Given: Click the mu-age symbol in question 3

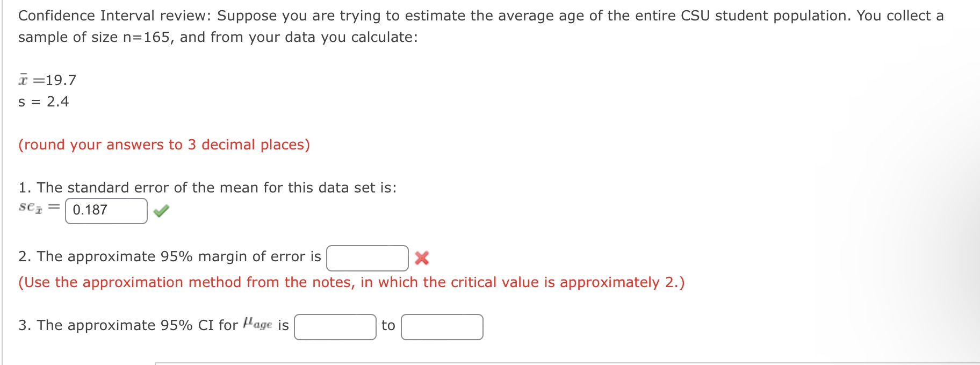Looking at the screenshot, I should point(257,323).
